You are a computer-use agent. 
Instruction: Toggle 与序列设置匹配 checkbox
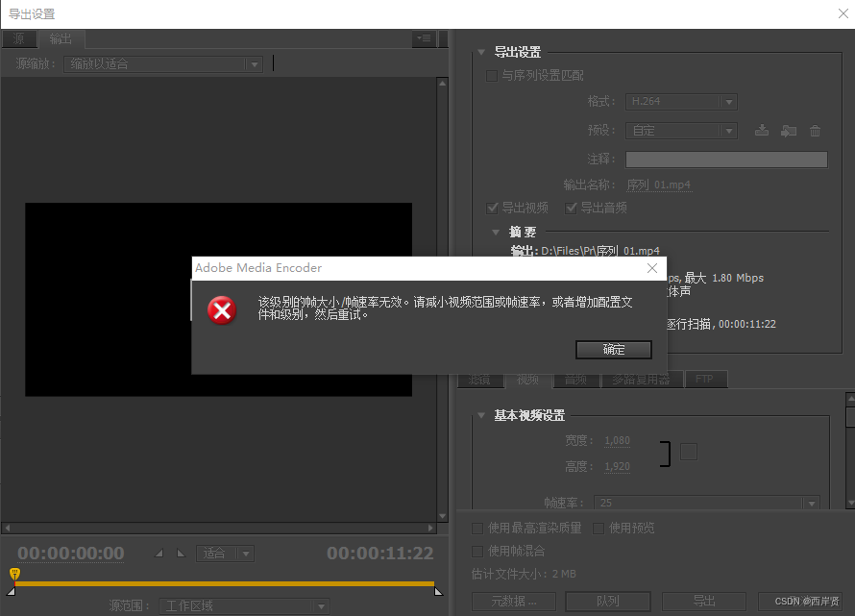pos(491,75)
